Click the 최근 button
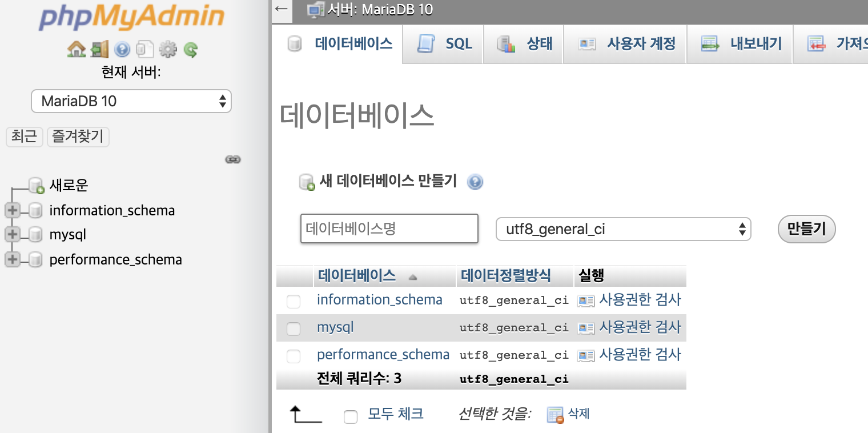 coord(25,137)
